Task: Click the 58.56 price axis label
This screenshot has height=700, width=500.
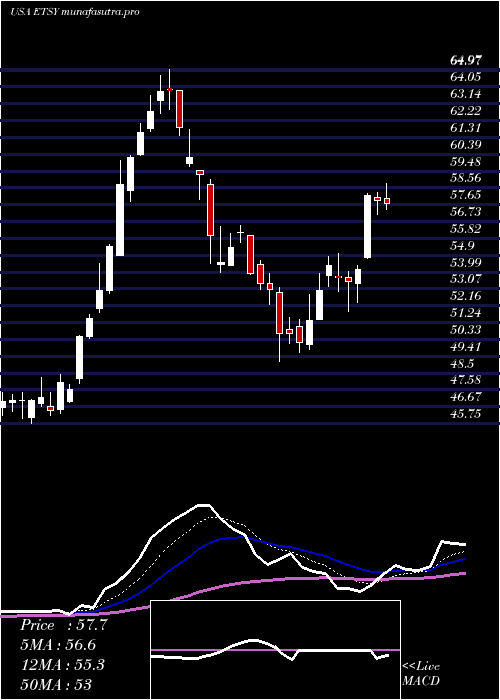Action: [x=465, y=178]
